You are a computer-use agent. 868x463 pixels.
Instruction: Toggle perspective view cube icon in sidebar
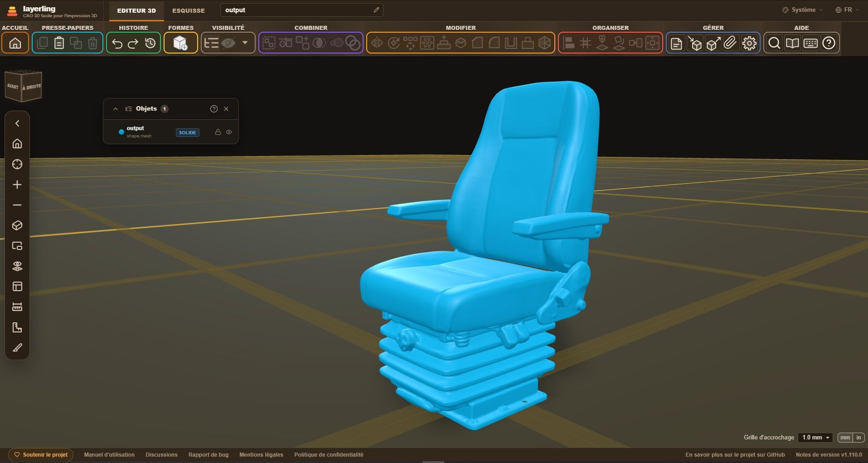click(17, 225)
